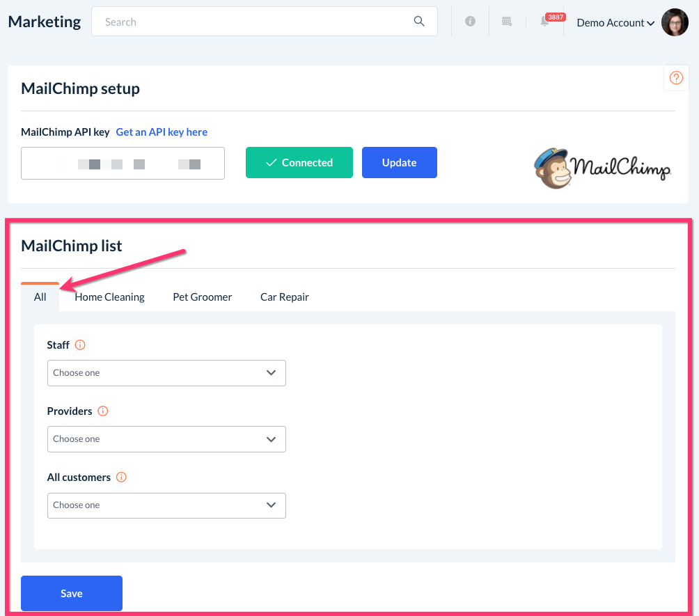Open the info icon in header

(x=471, y=22)
